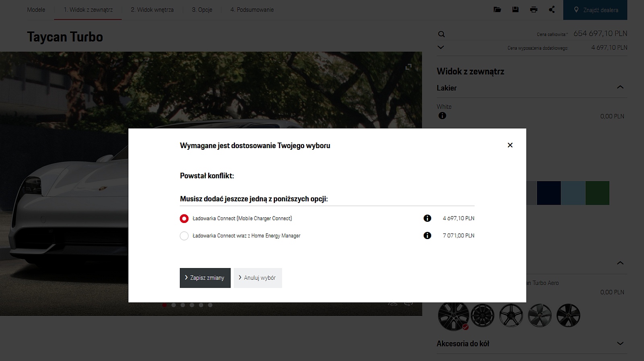Collapse the Lakier section
This screenshot has width=644, height=361.
pos(620,87)
